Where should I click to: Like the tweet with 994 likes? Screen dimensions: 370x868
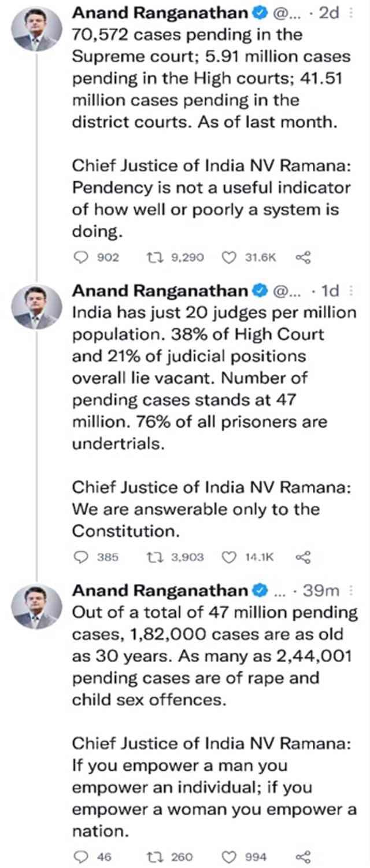click(230, 856)
